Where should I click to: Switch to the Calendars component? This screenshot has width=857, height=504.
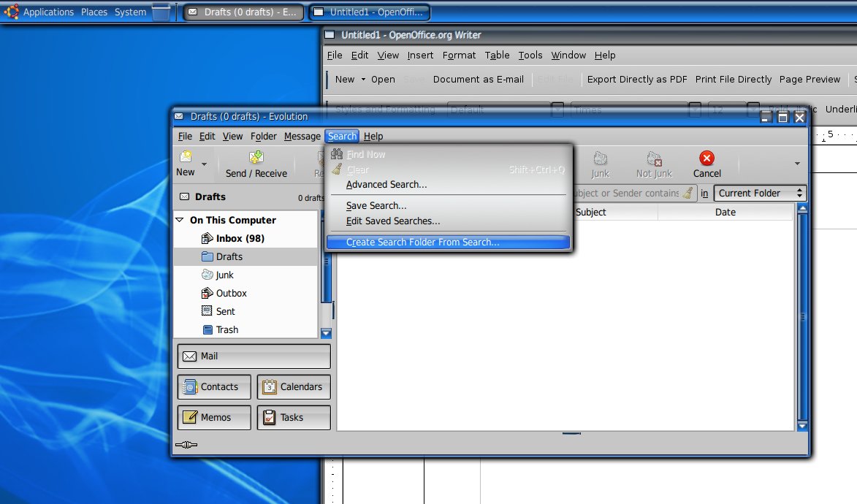pos(294,387)
